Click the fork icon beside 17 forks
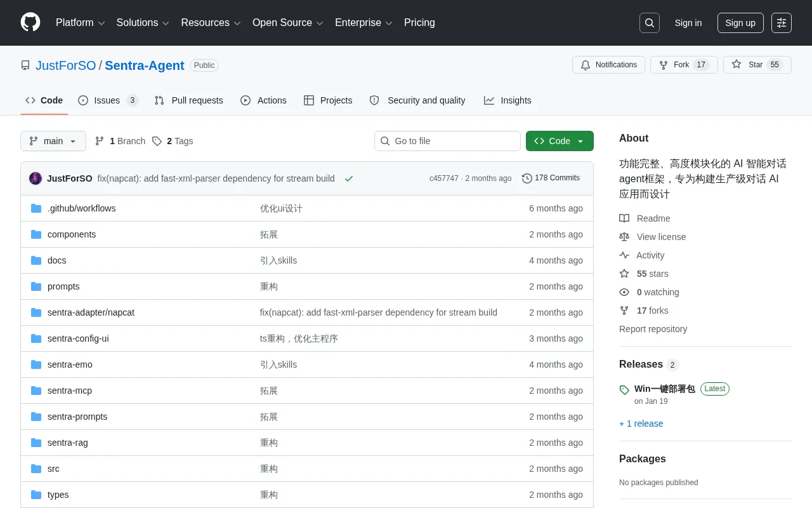Image resolution: width=812 pixels, height=508 pixels. coord(624,311)
